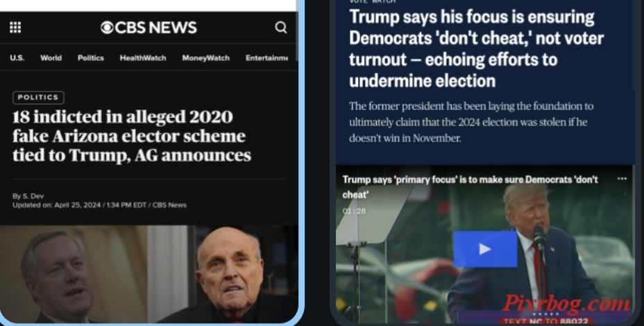This screenshot has height=326, width=644.
Task: Click the search magnifier icon
Action: coord(281,28)
